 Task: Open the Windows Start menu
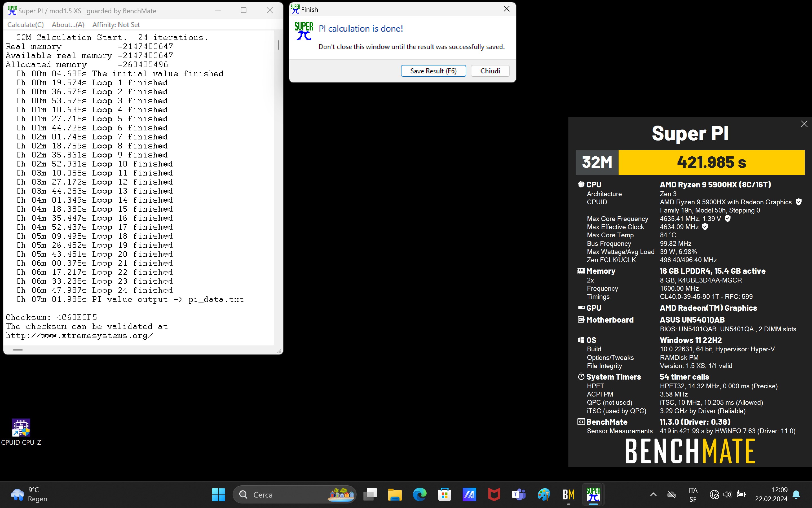point(219,494)
